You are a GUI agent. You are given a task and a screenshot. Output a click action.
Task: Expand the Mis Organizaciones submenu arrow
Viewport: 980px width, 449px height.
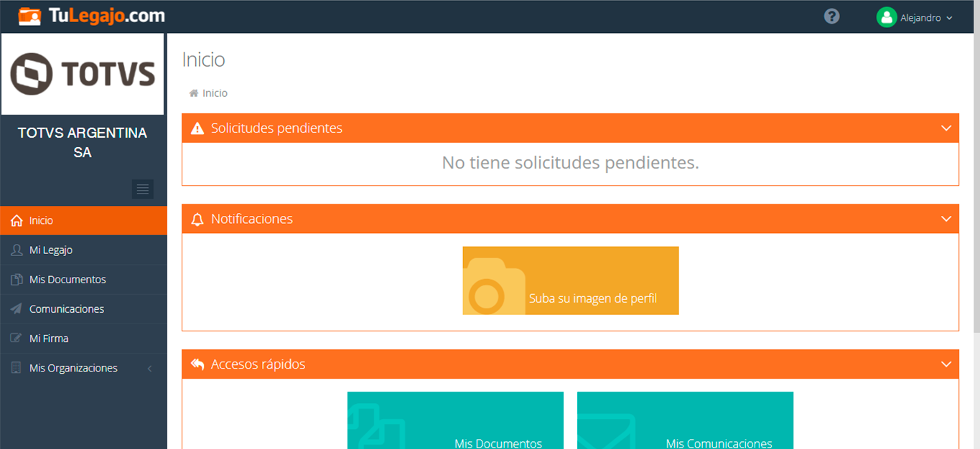click(x=149, y=369)
